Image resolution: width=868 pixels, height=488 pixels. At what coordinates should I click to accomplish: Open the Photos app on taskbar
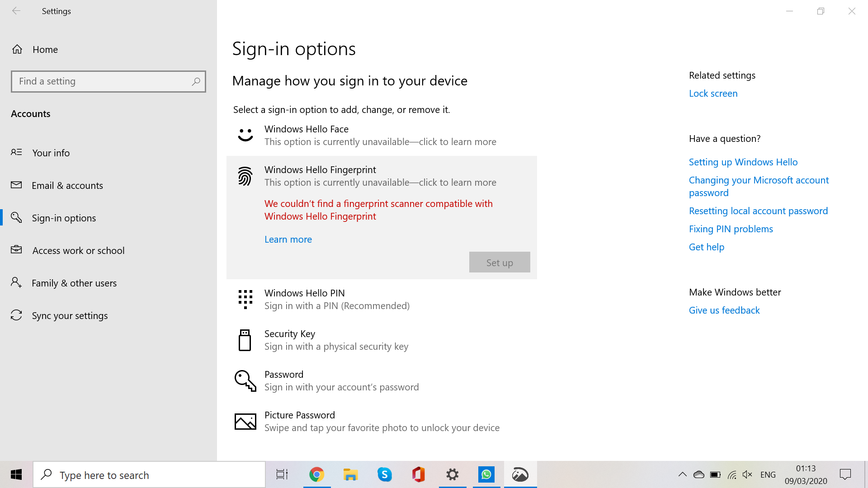[520, 474]
